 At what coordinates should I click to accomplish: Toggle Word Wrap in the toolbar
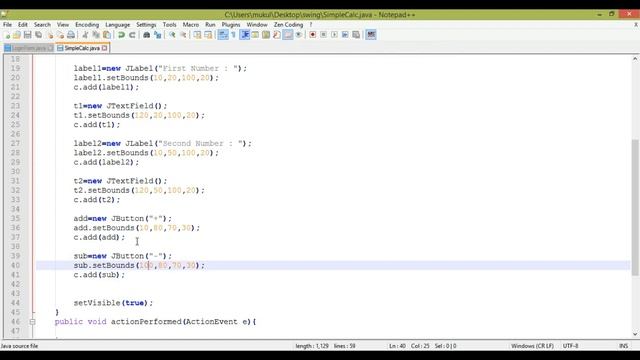coord(223,35)
